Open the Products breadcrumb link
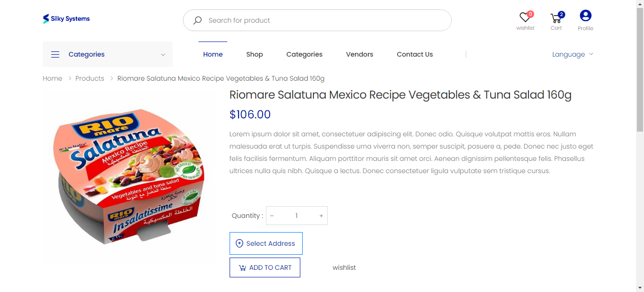Image resolution: width=644 pixels, height=292 pixels. 90,78
